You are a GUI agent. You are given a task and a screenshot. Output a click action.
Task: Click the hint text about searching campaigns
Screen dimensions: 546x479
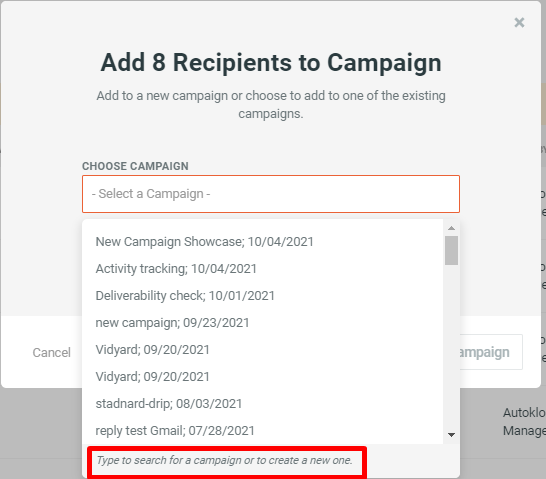coord(225,460)
